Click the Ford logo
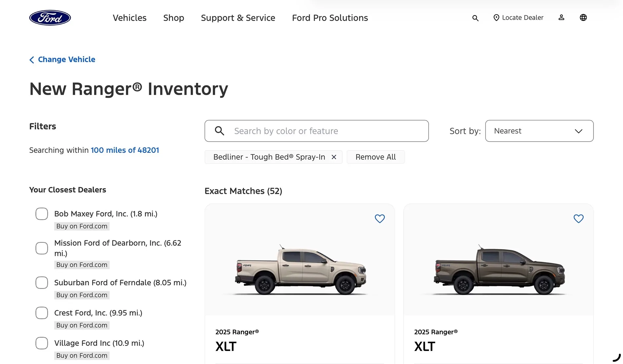623x364 pixels. tap(50, 18)
